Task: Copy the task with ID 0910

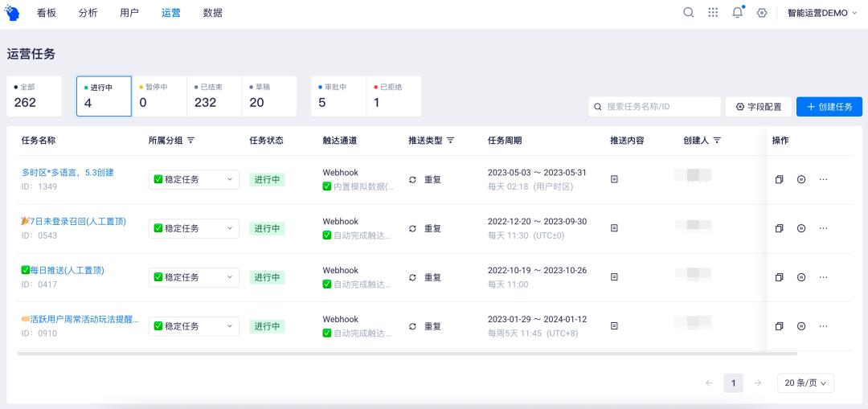Action: pyautogui.click(x=780, y=326)
